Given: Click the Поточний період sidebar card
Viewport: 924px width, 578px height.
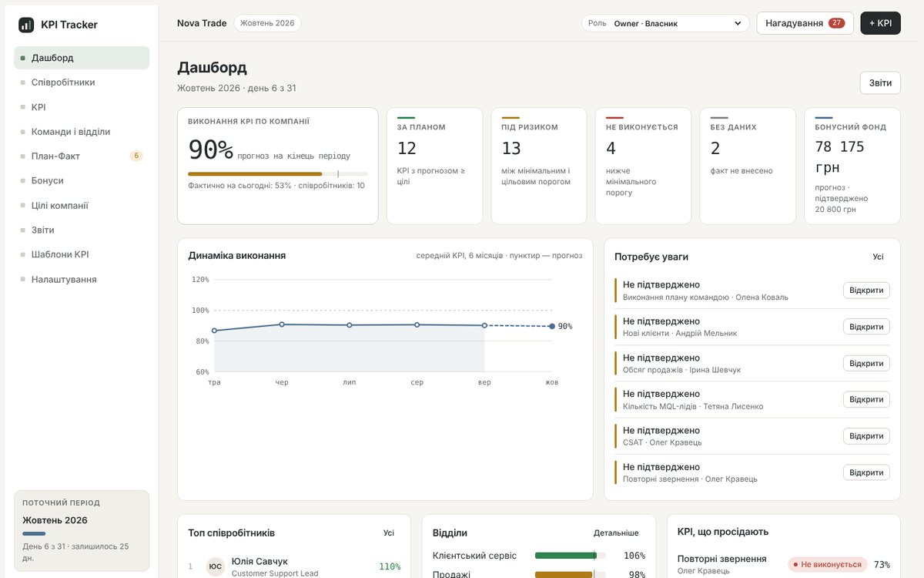Looking at the screenshot, I should click(82, 530).
